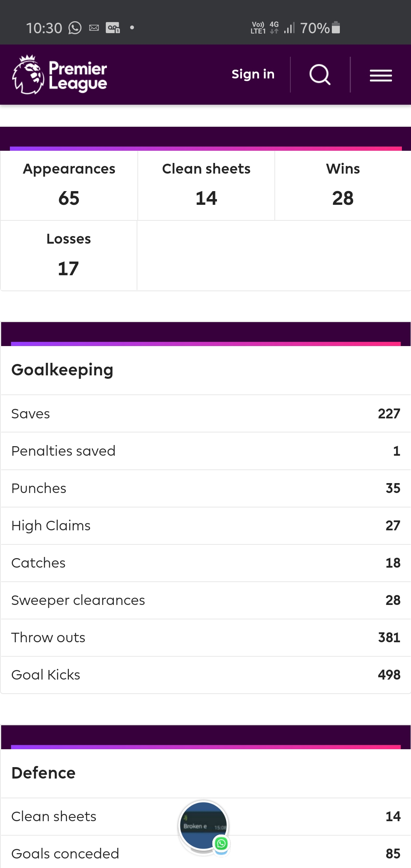
Task: Tap the Losses stat tile
Action: coord(69,255)
